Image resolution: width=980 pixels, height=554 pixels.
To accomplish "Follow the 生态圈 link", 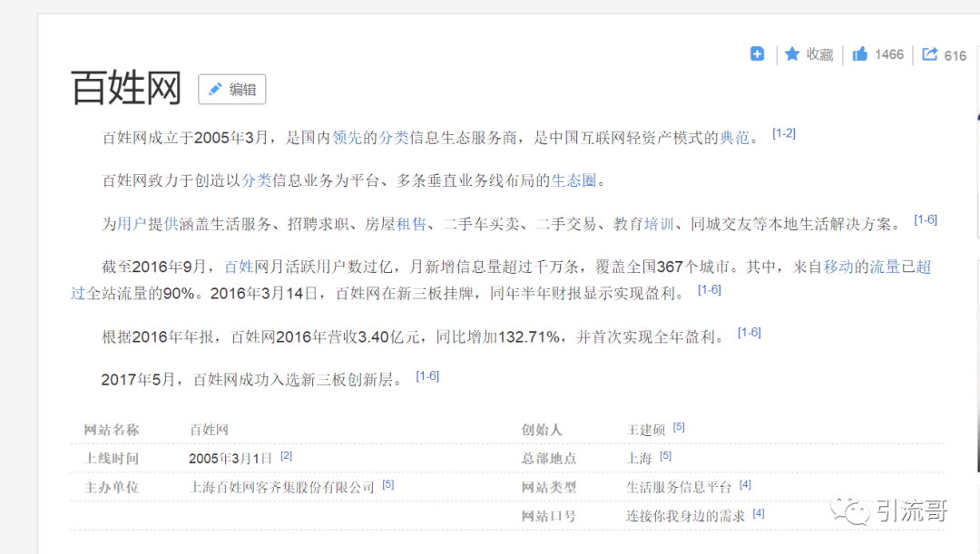I will click(573, 180).
